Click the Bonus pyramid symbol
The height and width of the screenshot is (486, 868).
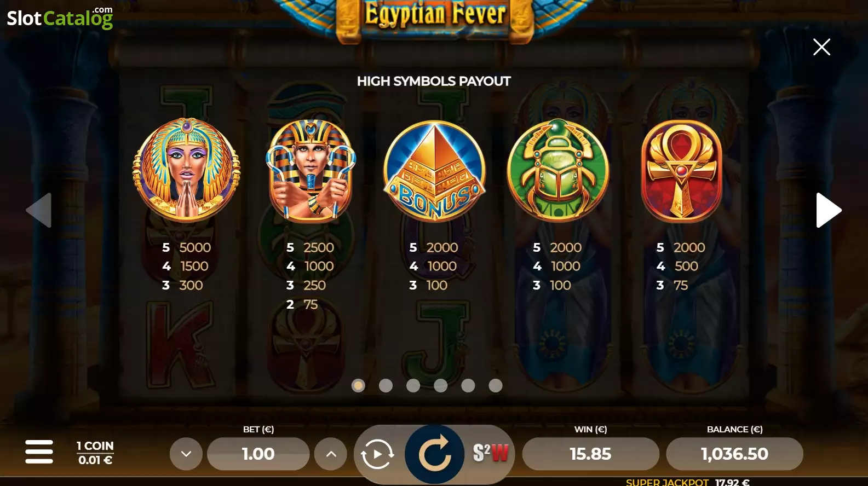434,171
